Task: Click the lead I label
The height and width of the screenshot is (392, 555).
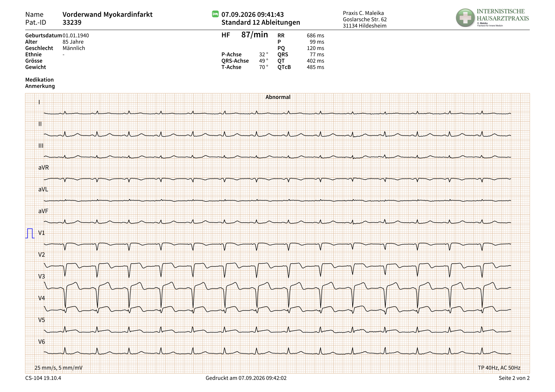Action: [x=39, y=102]
